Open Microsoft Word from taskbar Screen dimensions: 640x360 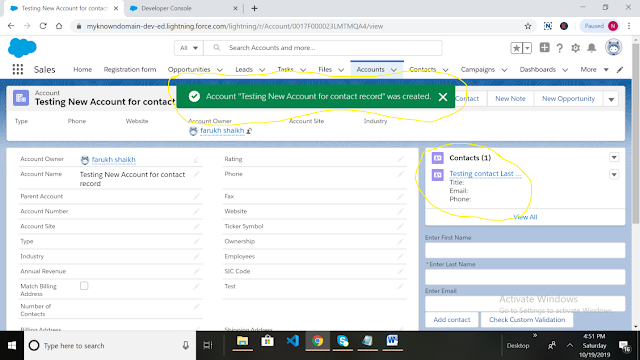point(392,341)
